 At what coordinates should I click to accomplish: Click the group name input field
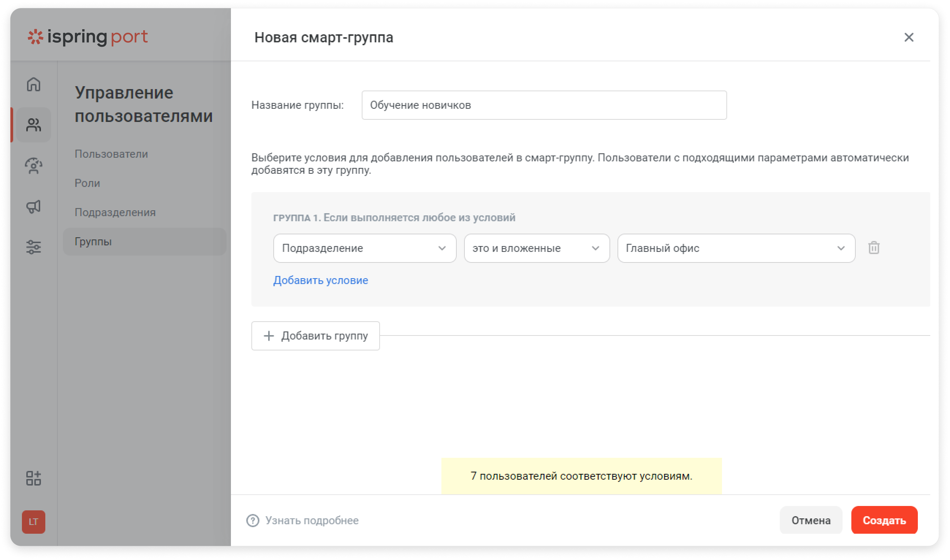point(544,105)
